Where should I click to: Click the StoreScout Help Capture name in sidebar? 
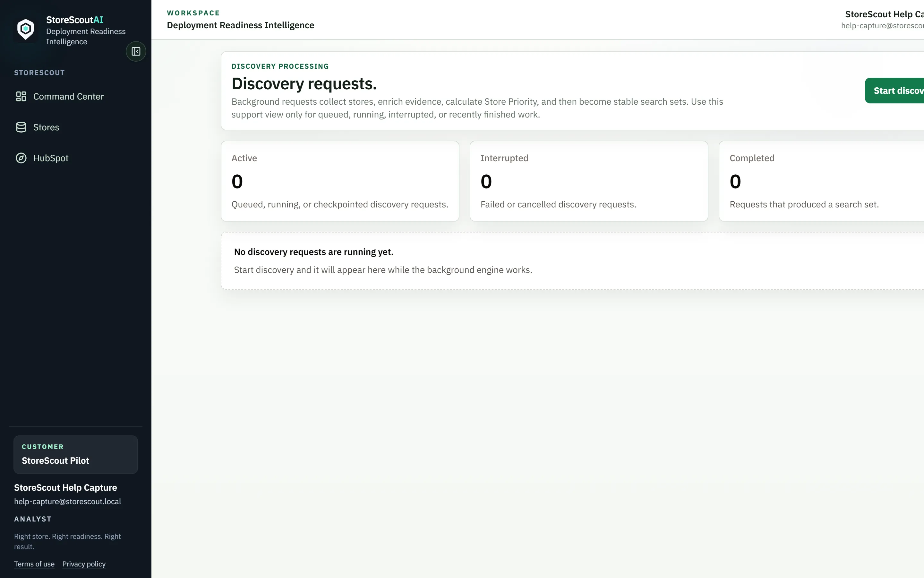click(66, 487)
